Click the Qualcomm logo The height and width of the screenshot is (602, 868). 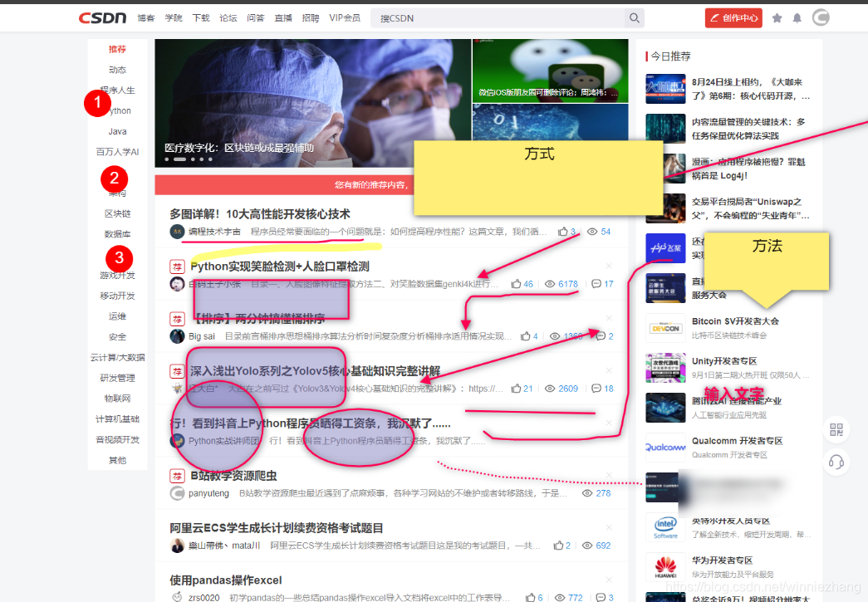pyautogui.click(x=665, y=447)
